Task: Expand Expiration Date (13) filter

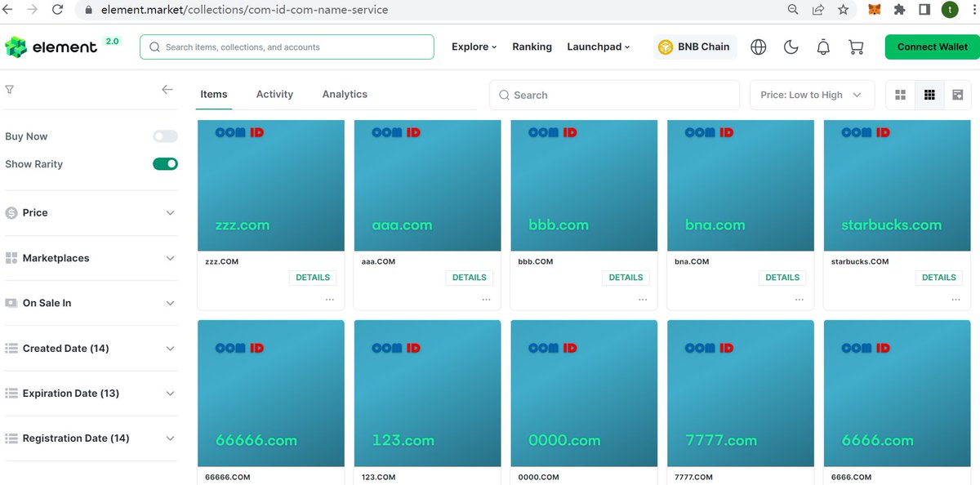Action: [x=91, y=394]
